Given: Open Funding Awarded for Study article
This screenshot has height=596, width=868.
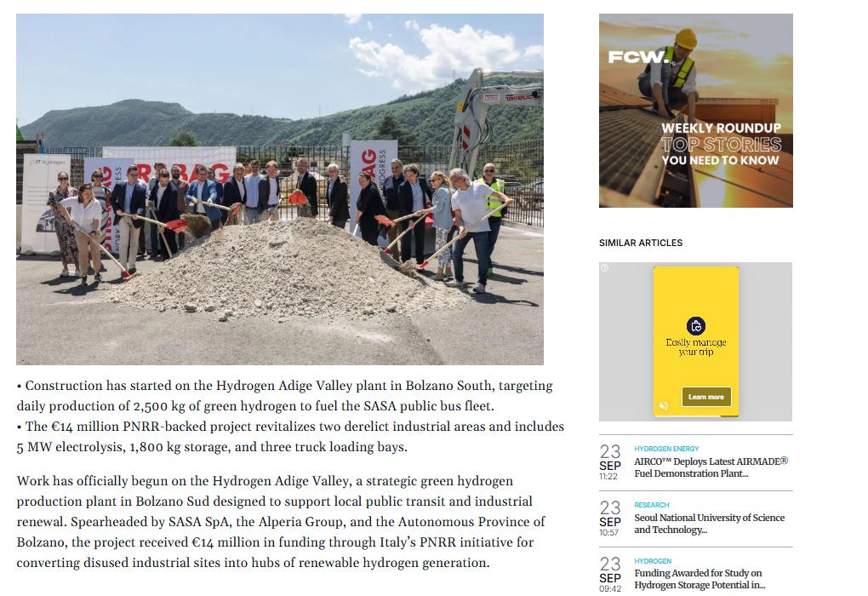Looking at the screenshot, I should [700, 579].
